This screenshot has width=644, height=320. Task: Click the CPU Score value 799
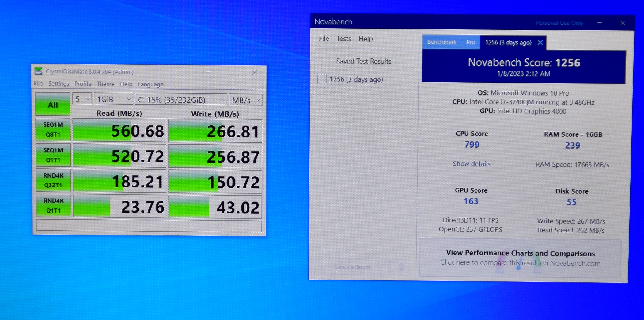point(472,144)
